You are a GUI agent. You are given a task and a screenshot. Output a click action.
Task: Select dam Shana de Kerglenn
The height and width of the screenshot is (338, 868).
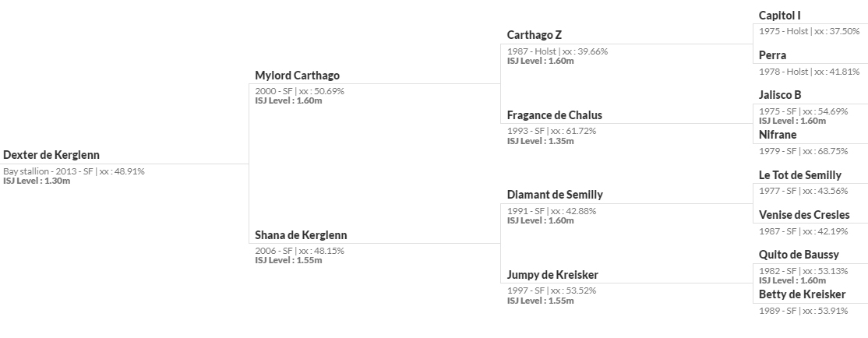(301, 235)
